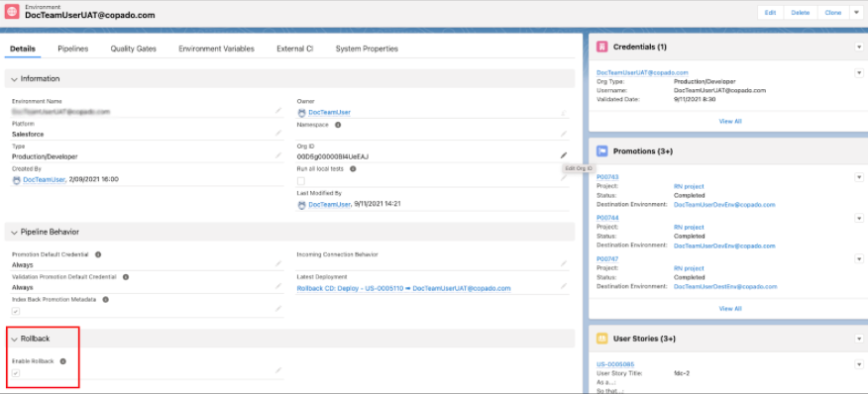This screenshot has width=868, height=394.
Task: Open Promotions list actions dropdown
Action: pos(859,151)
